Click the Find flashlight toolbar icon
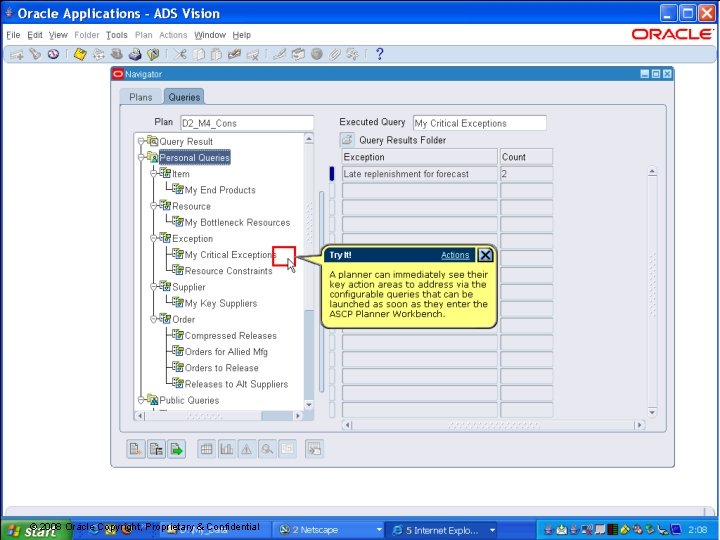Viewport: 720px width, 540px height. (x=35, y=55)
